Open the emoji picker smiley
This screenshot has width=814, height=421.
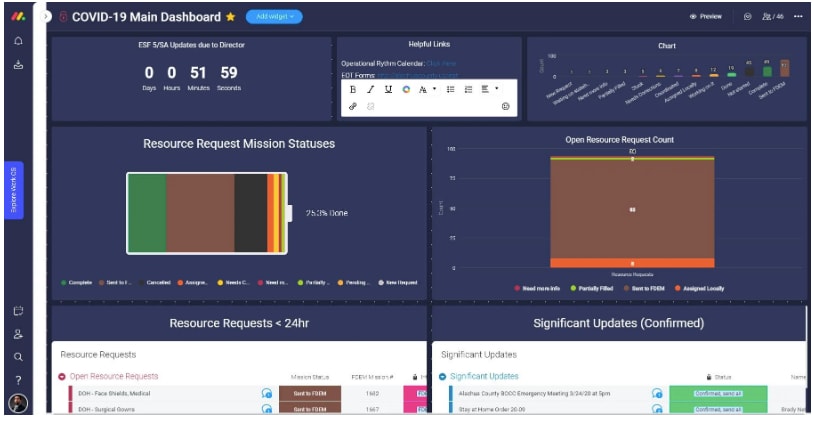click(x=506, y=106)
